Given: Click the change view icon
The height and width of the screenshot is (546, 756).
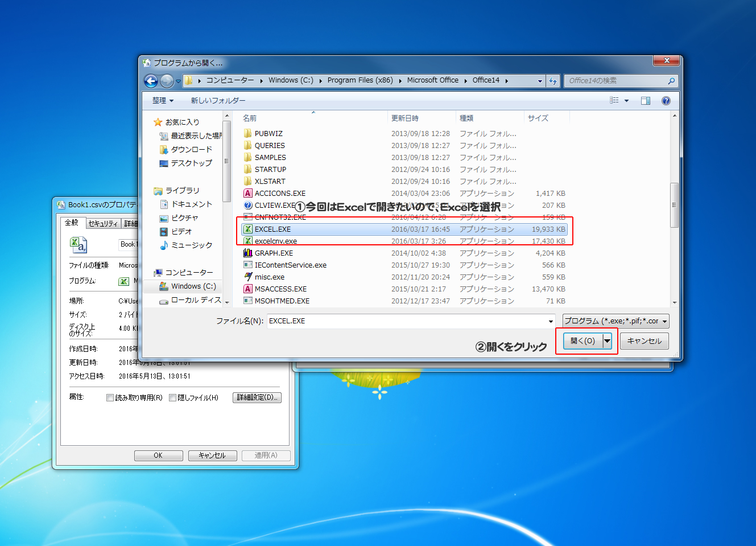Looking at the screenshot, I should pyautogui.click(x=614, y=100).
